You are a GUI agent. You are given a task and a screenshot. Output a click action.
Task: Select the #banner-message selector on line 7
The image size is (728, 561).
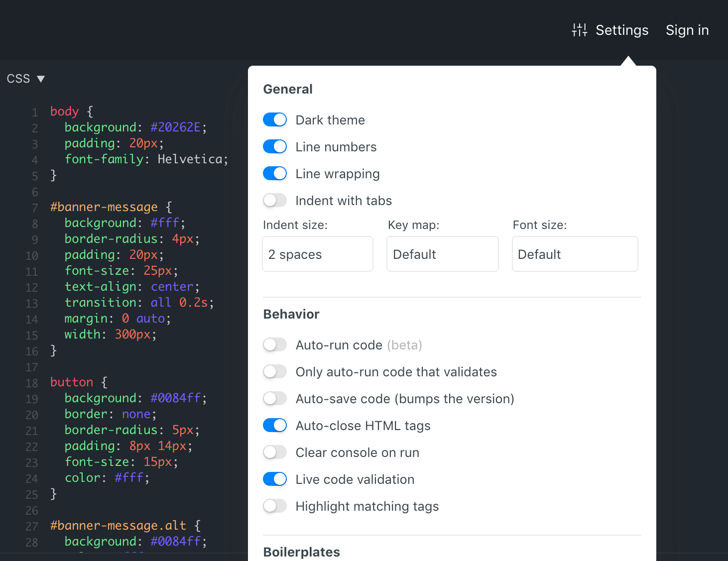[104, 207]
